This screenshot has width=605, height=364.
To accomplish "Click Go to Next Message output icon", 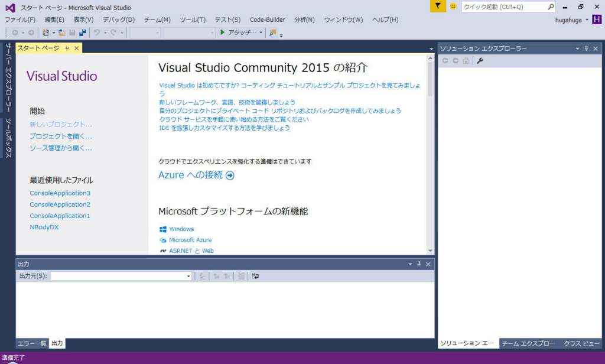I will click(227, 276).
